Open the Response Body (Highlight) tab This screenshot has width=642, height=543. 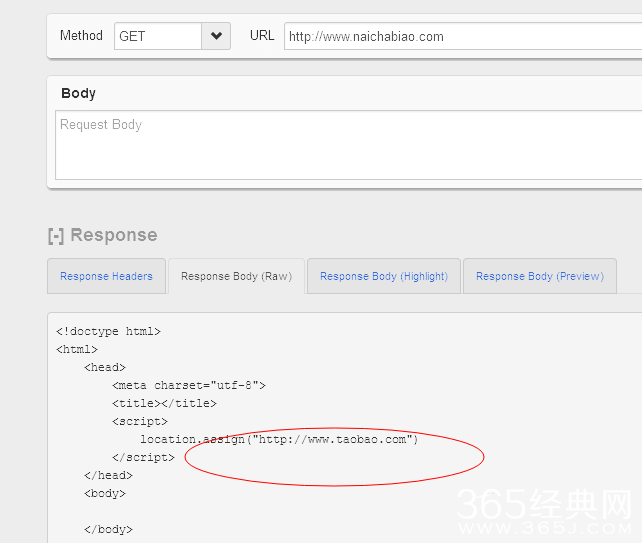pos(384,276)
